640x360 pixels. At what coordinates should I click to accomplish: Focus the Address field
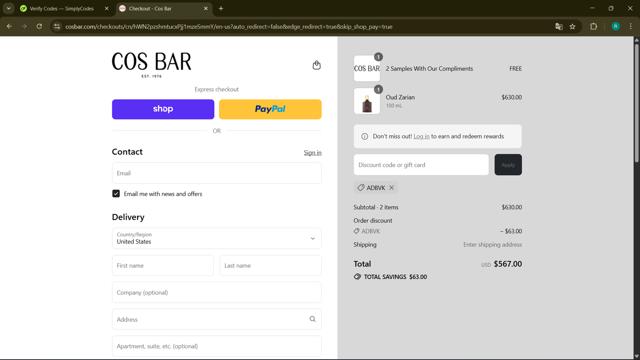217,319
